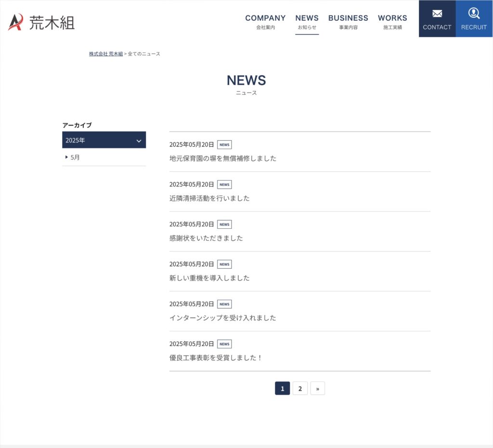Open article 地元保育園の塀を無償補修しました
This screenshot has height=448, width=493.
[x=223, y=158]
